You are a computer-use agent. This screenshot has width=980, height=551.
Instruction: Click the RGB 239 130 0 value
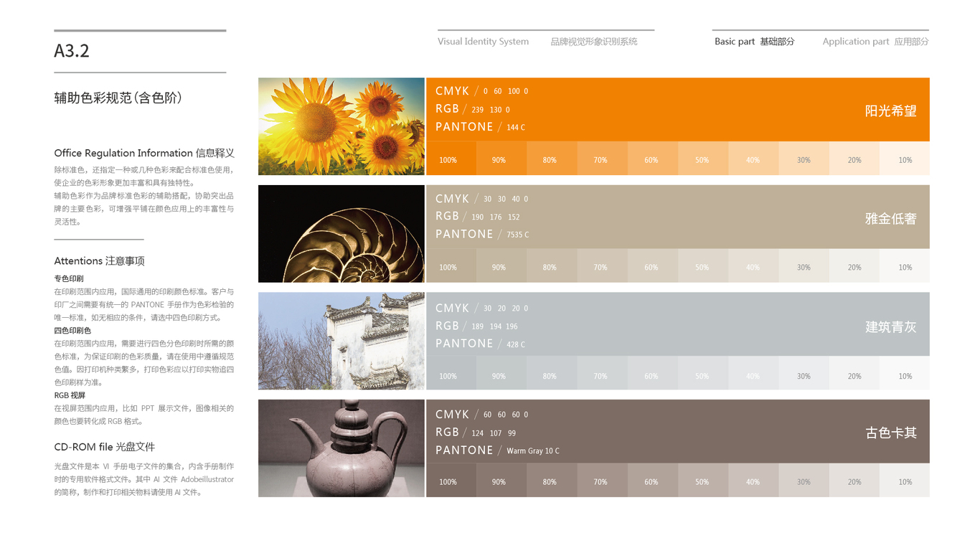(x=472, y=109)
